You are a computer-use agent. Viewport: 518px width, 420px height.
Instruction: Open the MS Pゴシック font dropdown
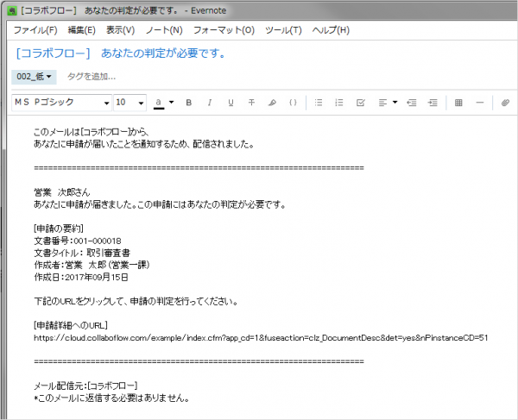[61, 103]
